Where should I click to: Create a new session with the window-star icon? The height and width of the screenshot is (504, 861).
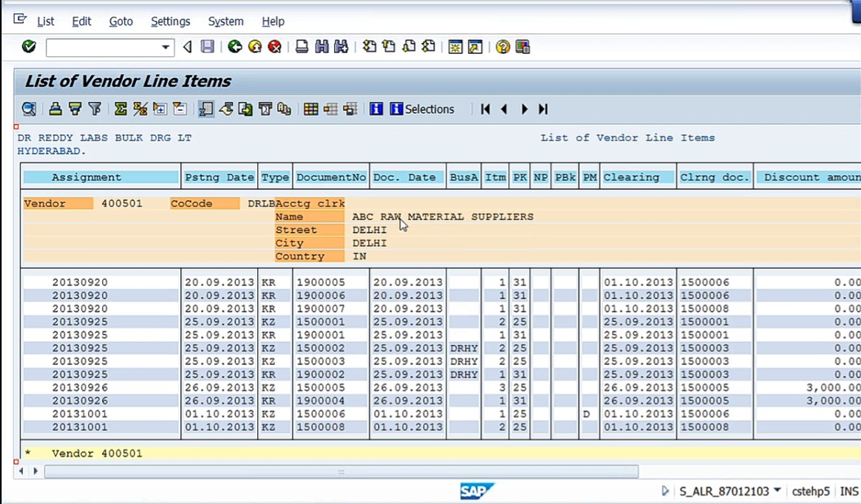pyautogui.click(x=455, y=47)
